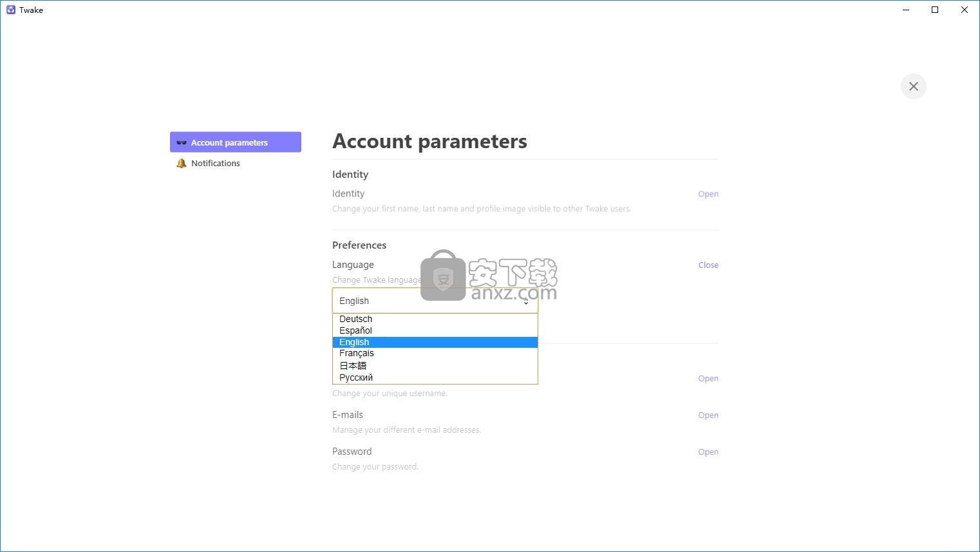Select Deutsch from the language list
Viewport: 980px width, 552px height.
click(x=435, y=319)
